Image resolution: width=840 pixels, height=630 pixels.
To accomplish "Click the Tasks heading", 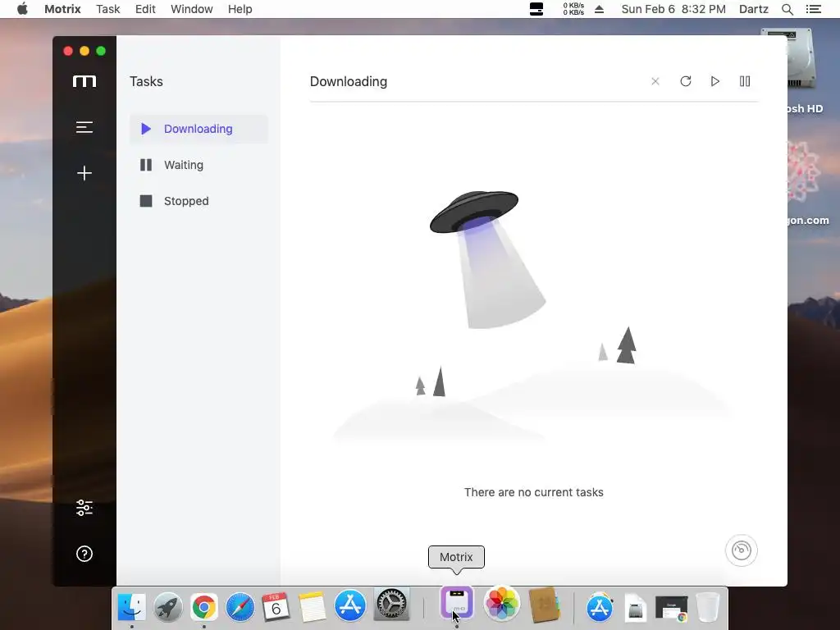I will pos(146,81).
